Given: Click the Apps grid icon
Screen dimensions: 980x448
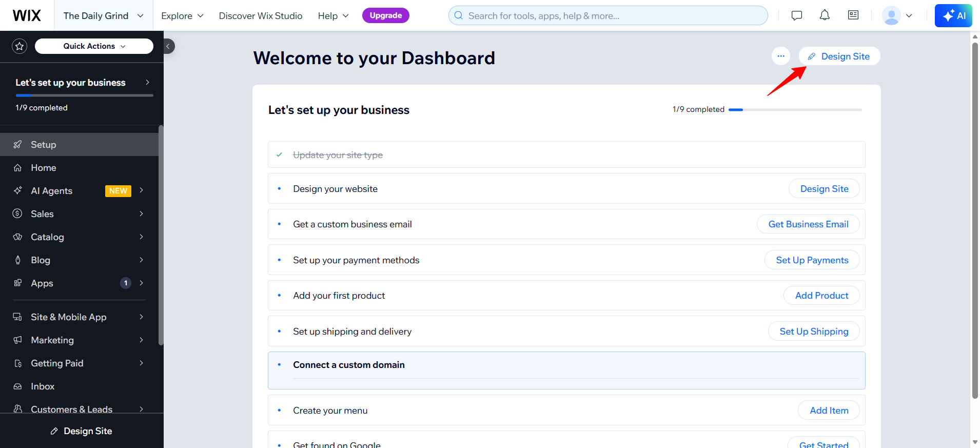Looking at the screenshot, I should click(17, 283).
